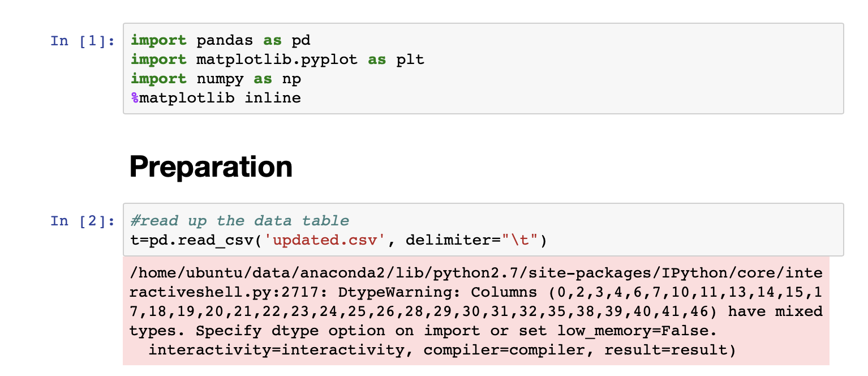This screenshot has width=868, height=376.
Task: Click into the imports code cell
Action: [x=483, y=69]
